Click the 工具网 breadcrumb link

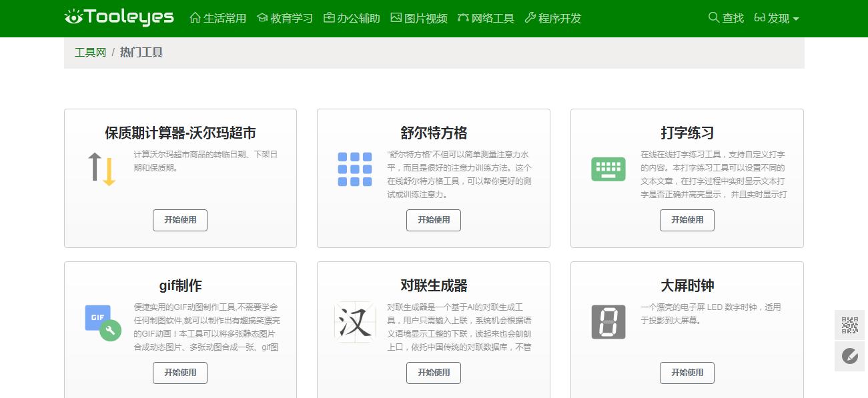click(89, 52)
